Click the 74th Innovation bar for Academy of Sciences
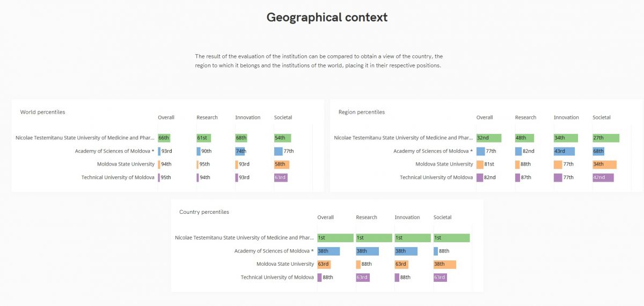The image size is (644, 306). [x=240, y=151]
